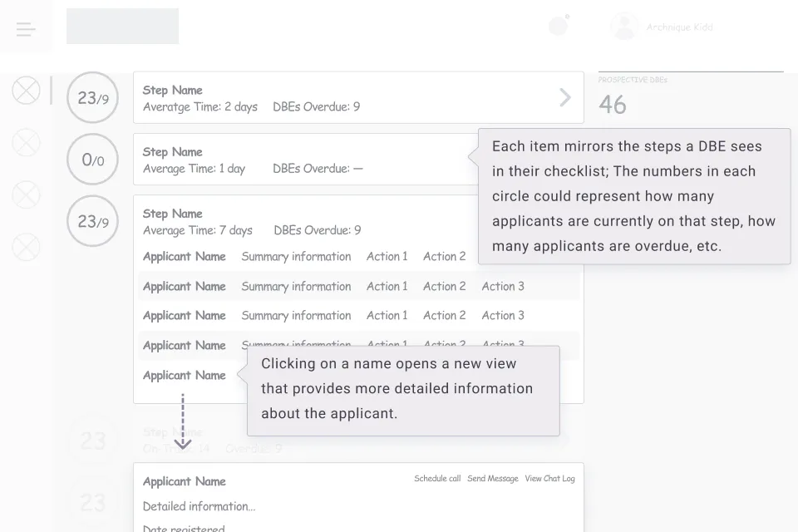Click the bottom circled X sidebar icon

(26, 247)
